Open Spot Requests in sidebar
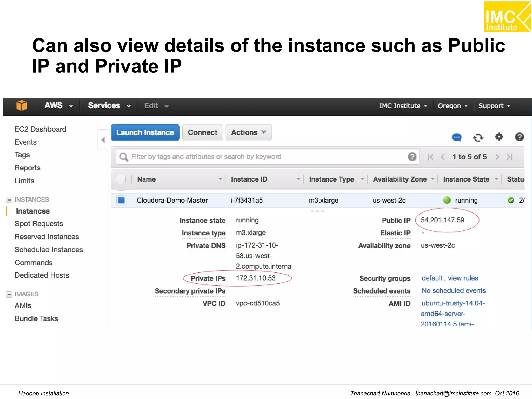532x399 pixels. (x=39, y=224)
